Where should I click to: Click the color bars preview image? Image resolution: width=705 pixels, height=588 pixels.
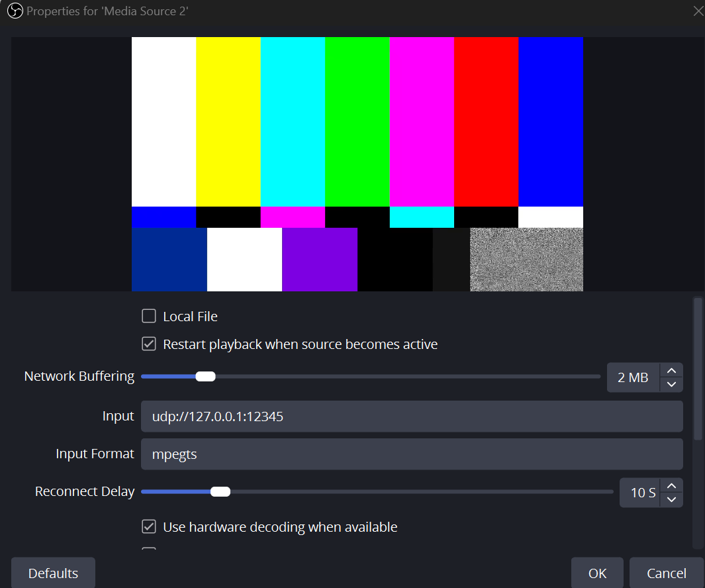coord(357,164)
